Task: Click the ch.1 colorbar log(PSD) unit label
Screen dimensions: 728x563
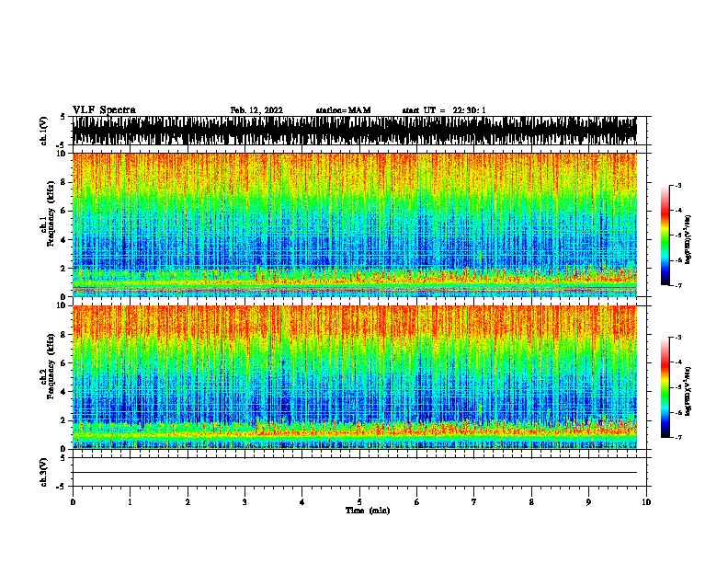Action: point(688,239)
